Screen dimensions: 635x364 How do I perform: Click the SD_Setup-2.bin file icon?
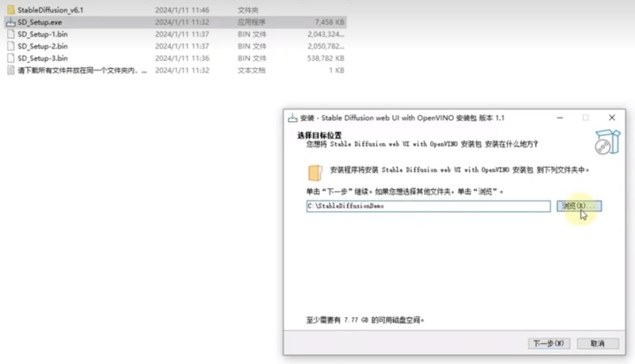point(11,46)
